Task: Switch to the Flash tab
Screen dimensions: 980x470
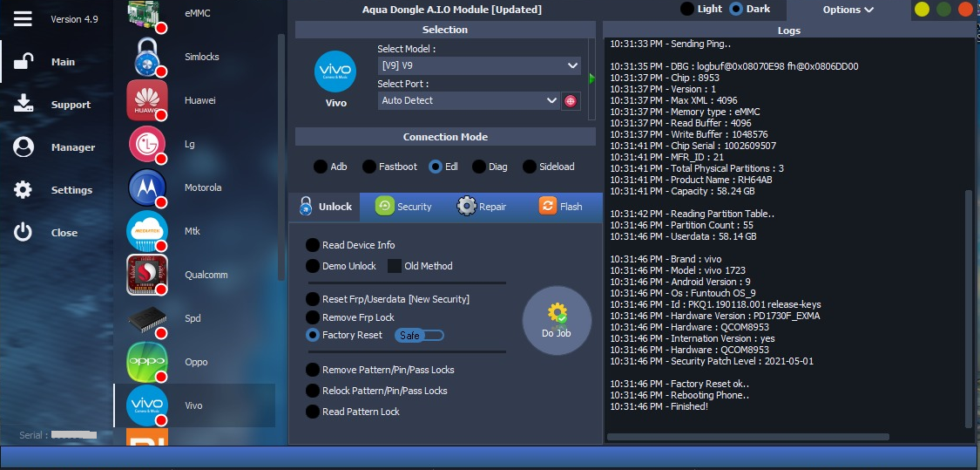Action: pyautogui.click(x=561, y=207)
